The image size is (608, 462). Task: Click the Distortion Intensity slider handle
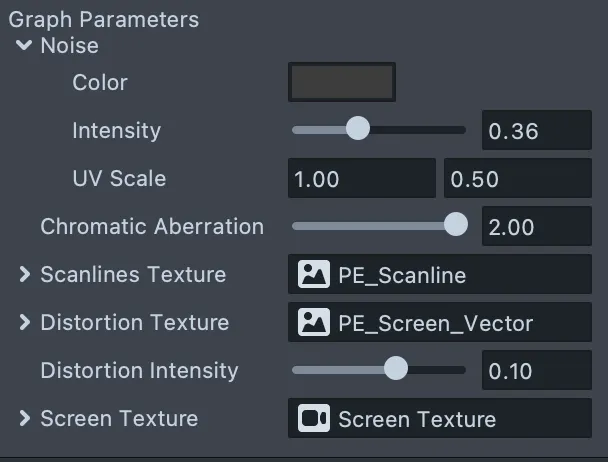[x=396, y=369]
